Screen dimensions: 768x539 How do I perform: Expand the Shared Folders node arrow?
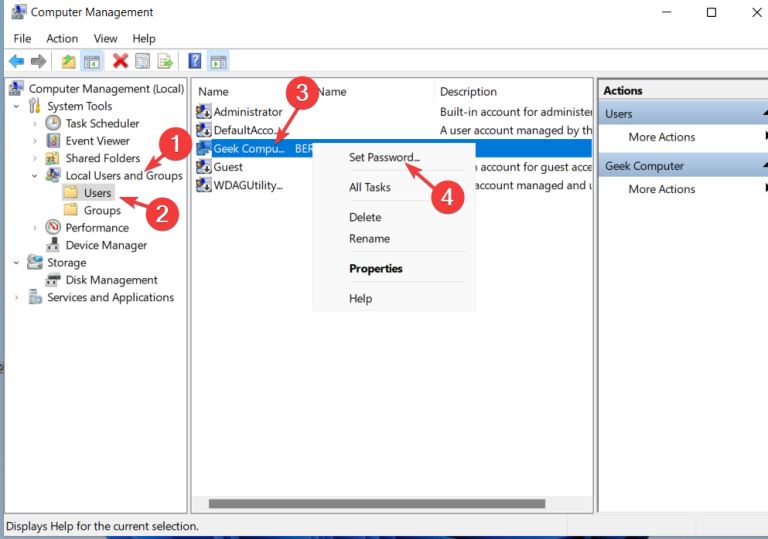click(34, 158)
